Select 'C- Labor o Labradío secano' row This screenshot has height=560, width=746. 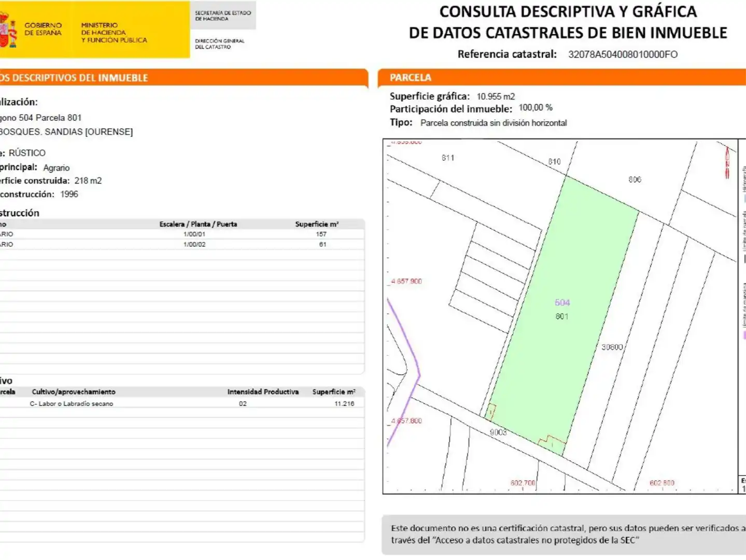click(181, 403)
